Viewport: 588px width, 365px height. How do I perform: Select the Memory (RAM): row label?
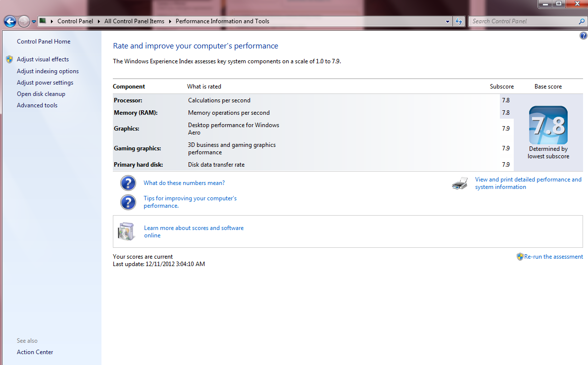[136, 113]
